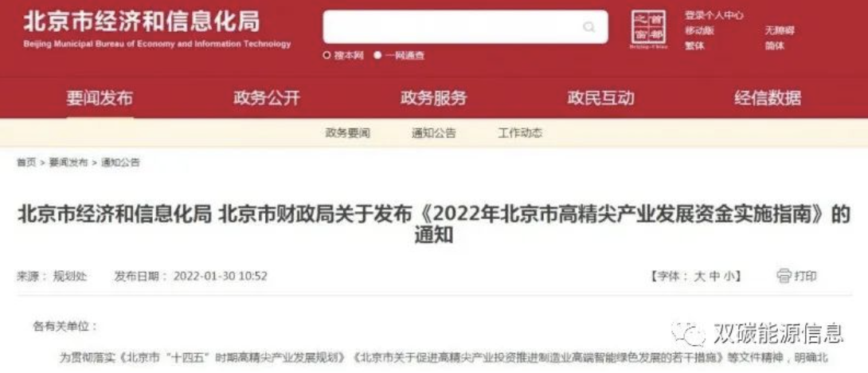Viewport: 868px width, 373px height.
Task: Click the printer icon beside 打印
Action: click(784, 276)
